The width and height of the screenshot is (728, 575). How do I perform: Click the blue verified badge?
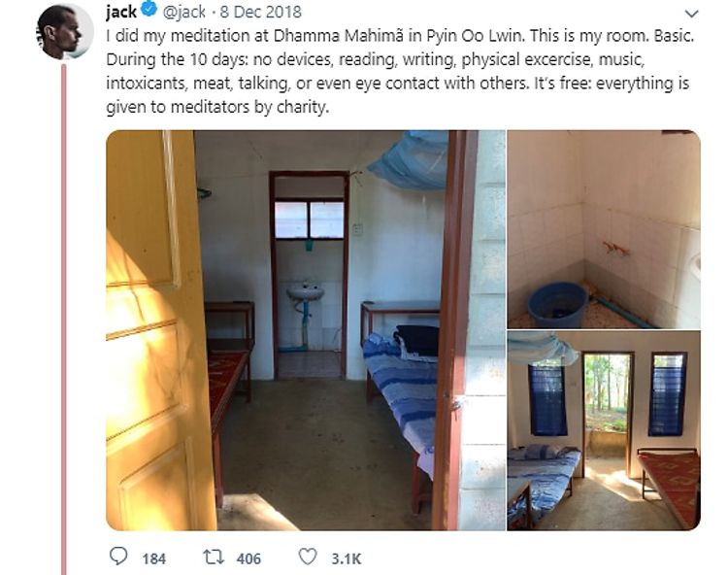(149, 10)
